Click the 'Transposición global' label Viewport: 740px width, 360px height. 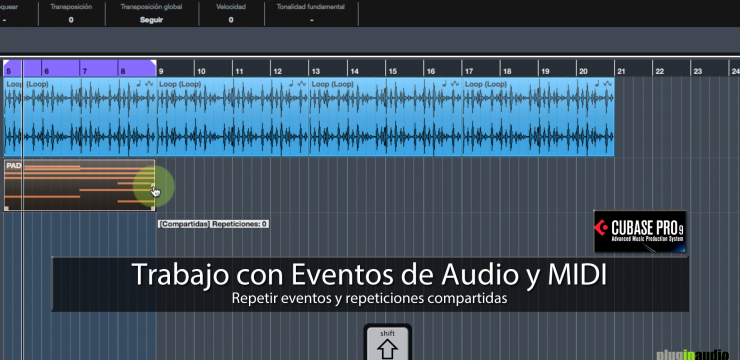pos(151,7)
